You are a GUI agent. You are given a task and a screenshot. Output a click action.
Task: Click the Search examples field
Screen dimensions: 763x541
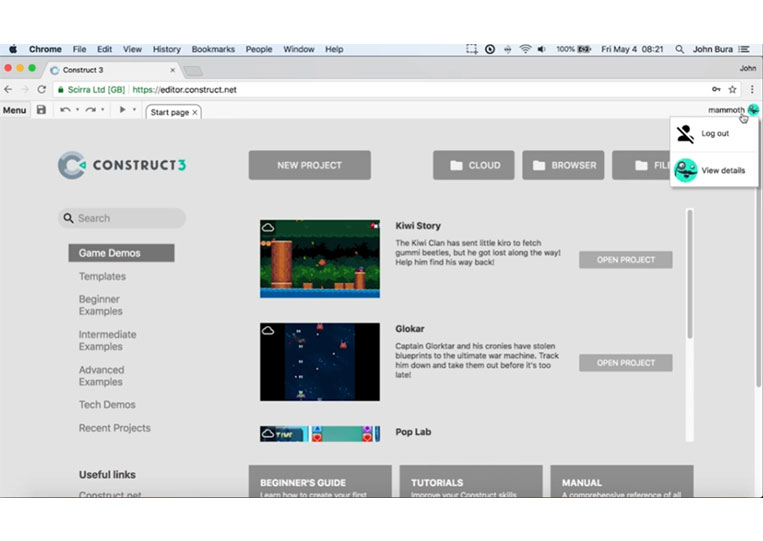click(122, 218)
